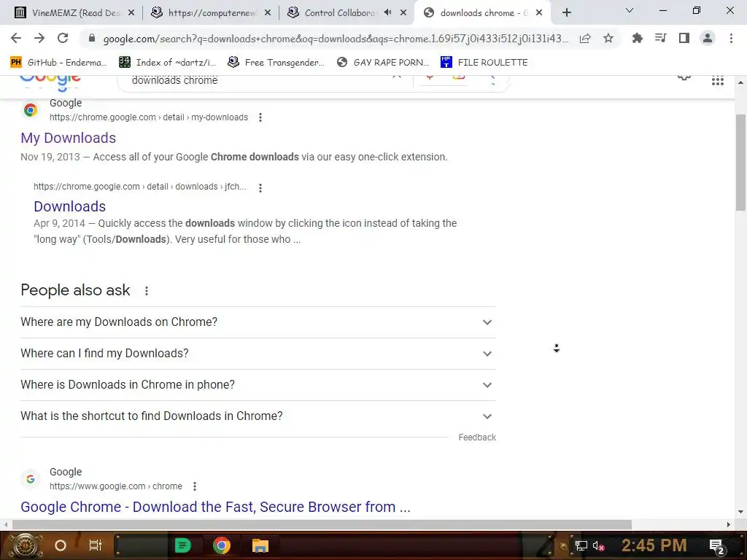
Task: Bookmark this page with the star
Action: tap(608, 38)
